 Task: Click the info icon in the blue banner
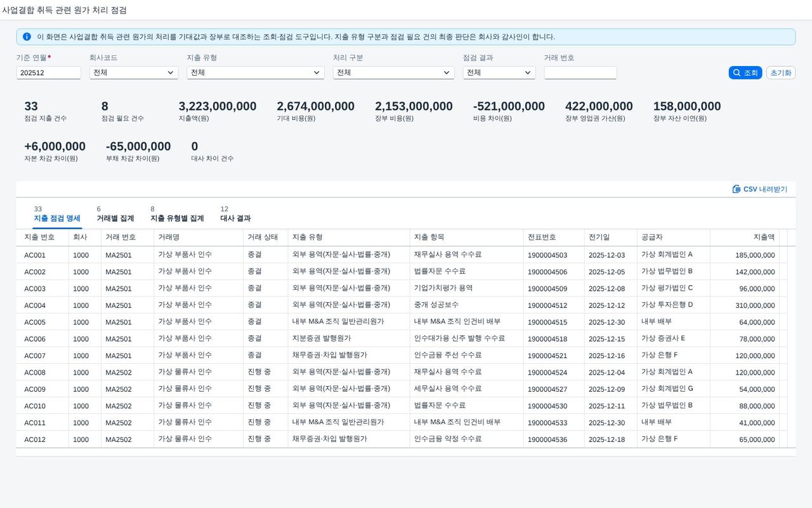27,37
